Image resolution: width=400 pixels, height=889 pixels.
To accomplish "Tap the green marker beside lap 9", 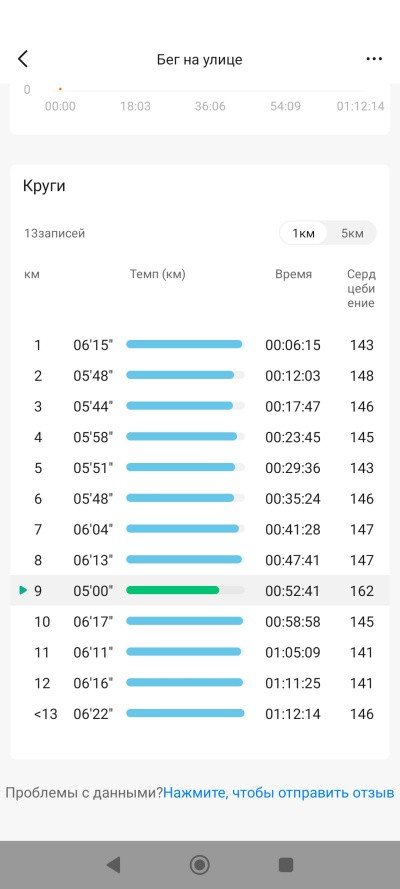I will (23, 590).
